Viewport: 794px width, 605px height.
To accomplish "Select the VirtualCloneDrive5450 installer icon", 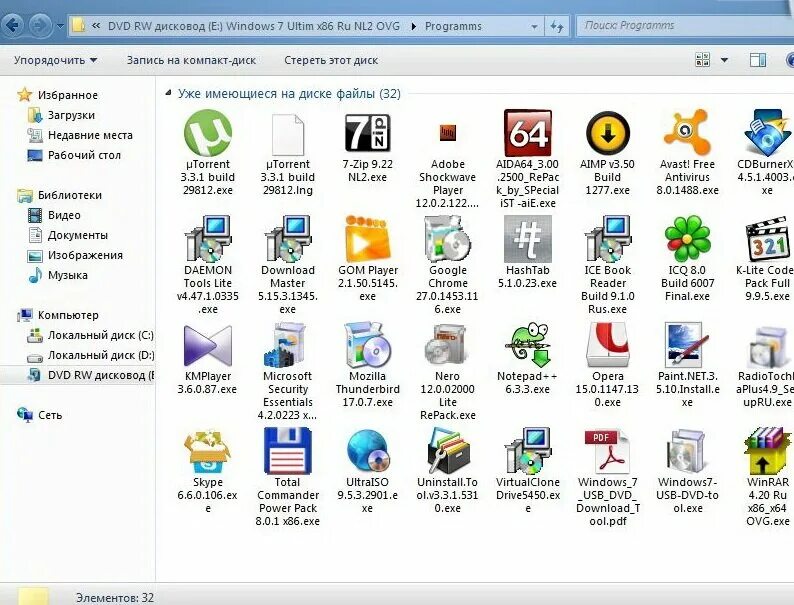I will [x=528, y=451].
